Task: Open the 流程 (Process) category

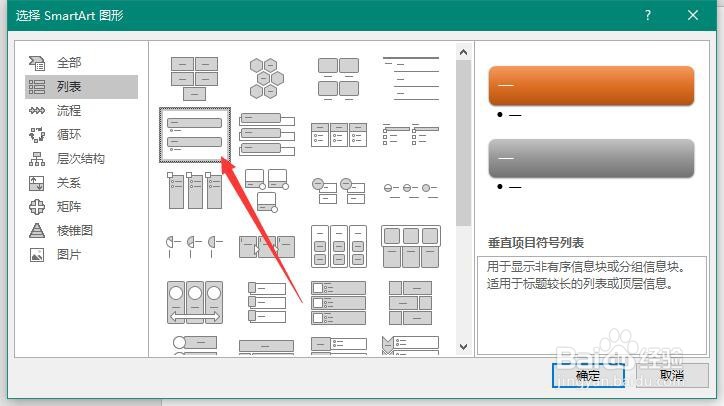Action: point(81,110)
